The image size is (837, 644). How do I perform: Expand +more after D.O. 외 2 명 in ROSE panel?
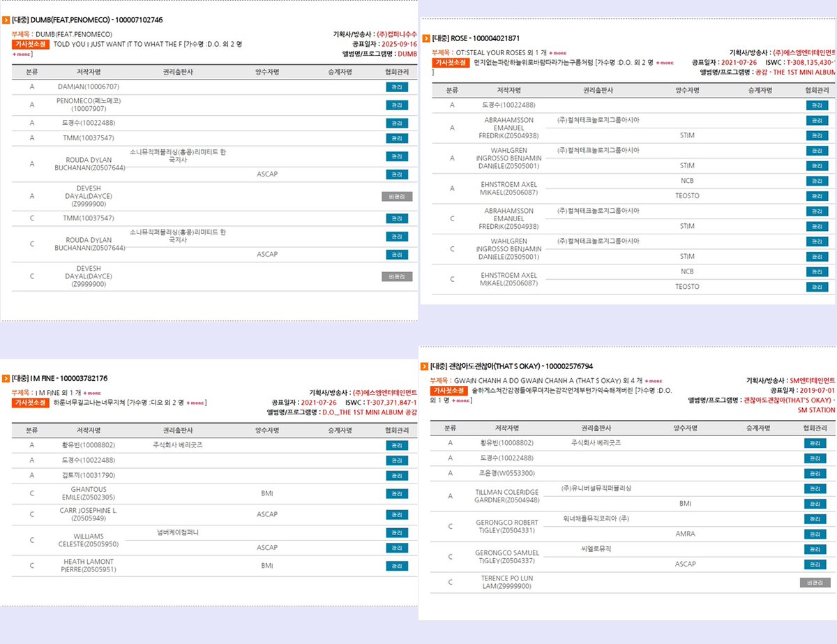click(664, 63)
